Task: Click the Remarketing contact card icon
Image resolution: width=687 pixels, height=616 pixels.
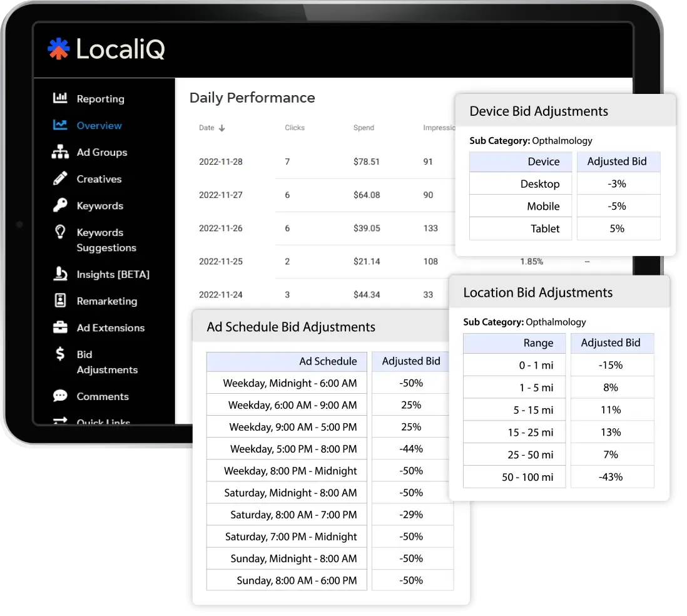Action: tap(60, 300)
